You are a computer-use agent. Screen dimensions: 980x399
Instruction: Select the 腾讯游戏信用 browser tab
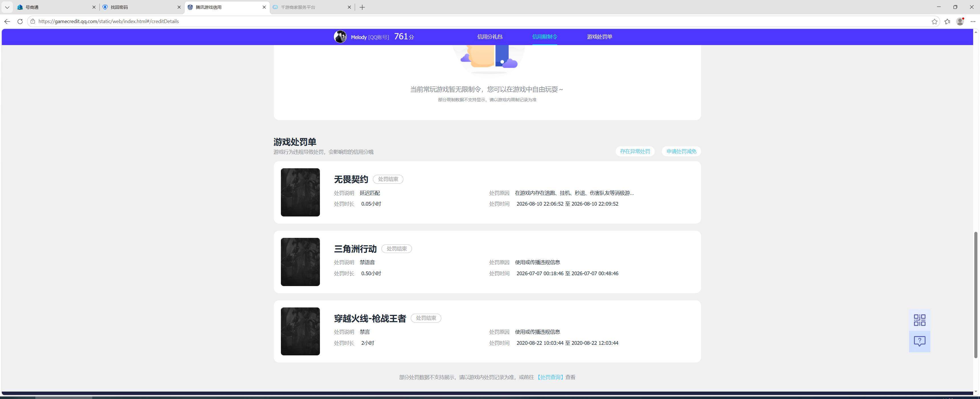pos(226,7)
